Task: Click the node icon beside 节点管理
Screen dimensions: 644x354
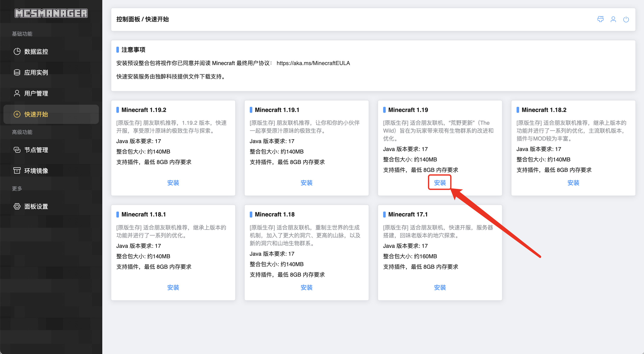Action: click(17, 150)
